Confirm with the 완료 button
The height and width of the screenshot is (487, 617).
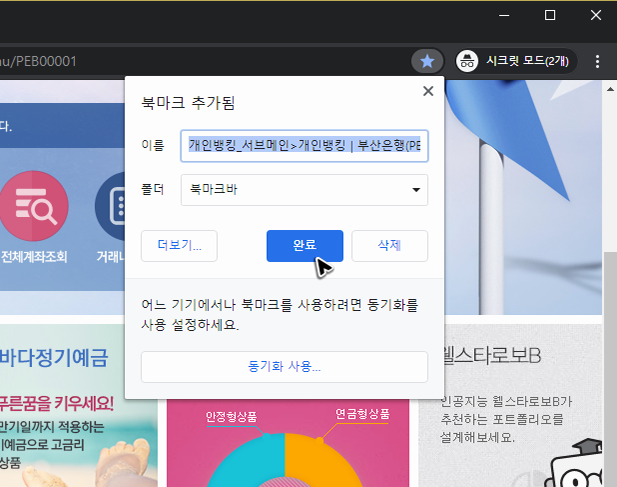(305, 246)
